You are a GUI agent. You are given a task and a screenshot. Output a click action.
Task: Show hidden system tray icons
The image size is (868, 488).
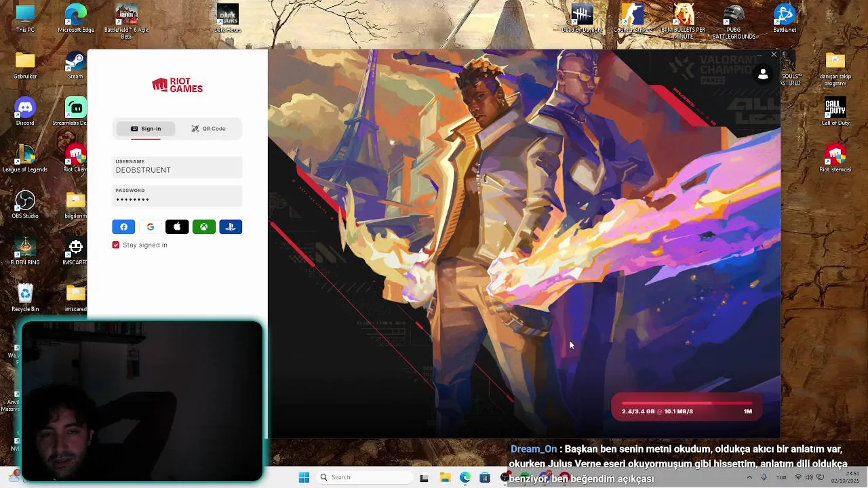[749, 477]
